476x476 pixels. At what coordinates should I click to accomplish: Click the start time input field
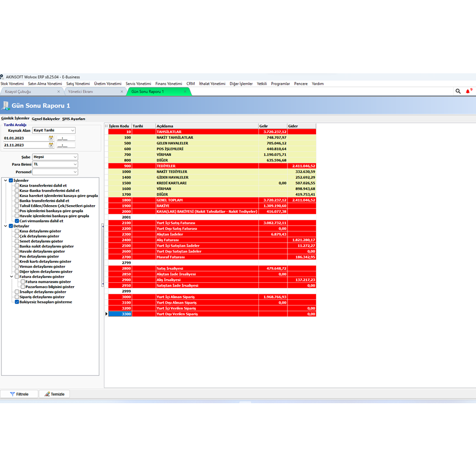pyautogui.click(x=66, y=138)
